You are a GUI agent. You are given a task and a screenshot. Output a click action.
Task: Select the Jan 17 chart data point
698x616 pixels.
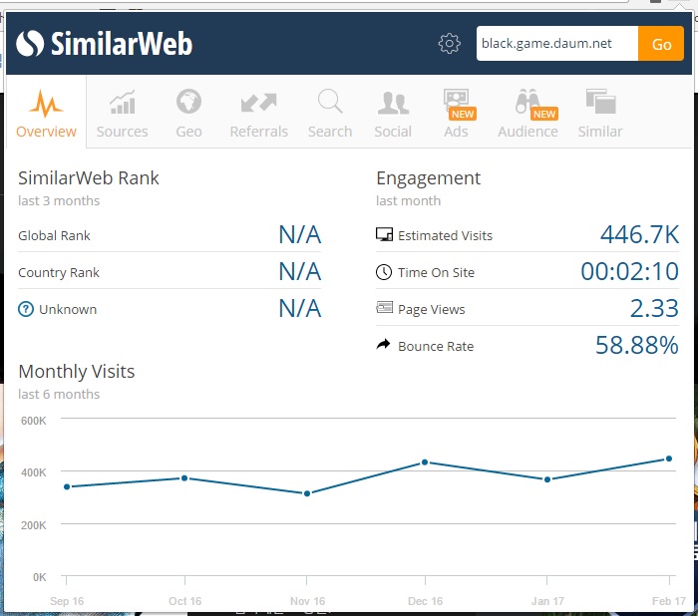pyautogui.click(x=547, y=479)
